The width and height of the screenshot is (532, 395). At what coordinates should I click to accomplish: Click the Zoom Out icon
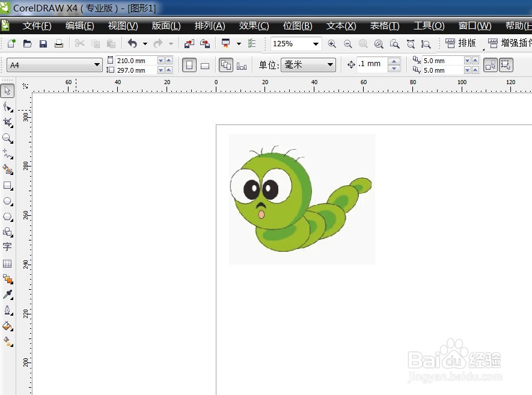pos(348,44)
